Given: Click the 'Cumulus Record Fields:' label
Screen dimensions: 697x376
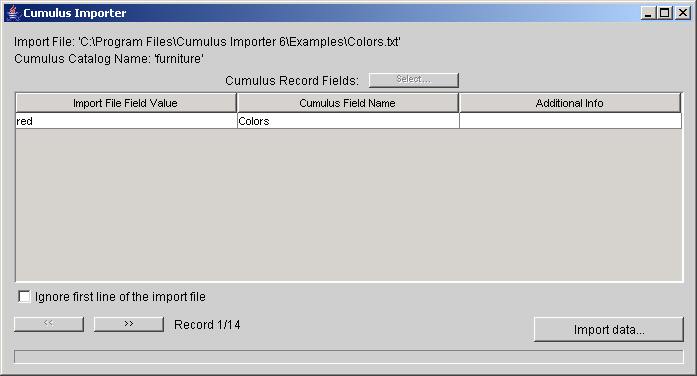Looking at the screenshot, I should pyautogui.click(x=292, y=80).
